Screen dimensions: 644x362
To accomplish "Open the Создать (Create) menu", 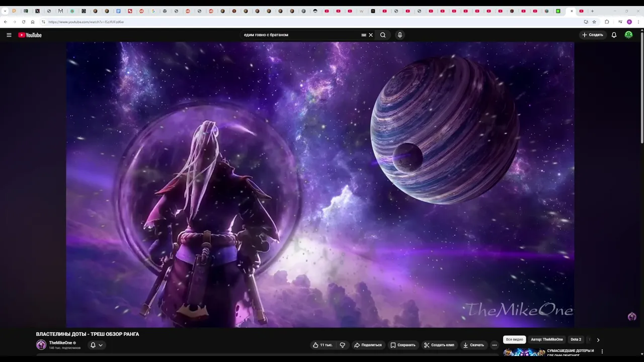I will coord(593,35).
